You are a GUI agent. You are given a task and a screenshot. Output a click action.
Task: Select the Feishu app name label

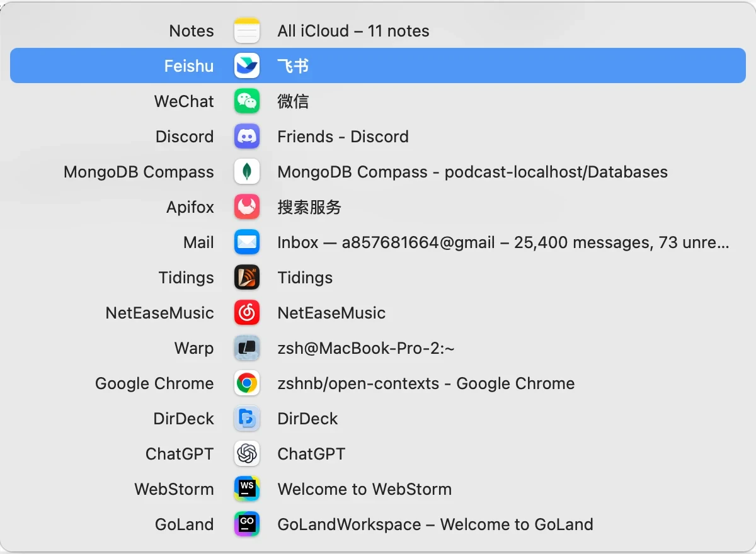tap(189, 66)
